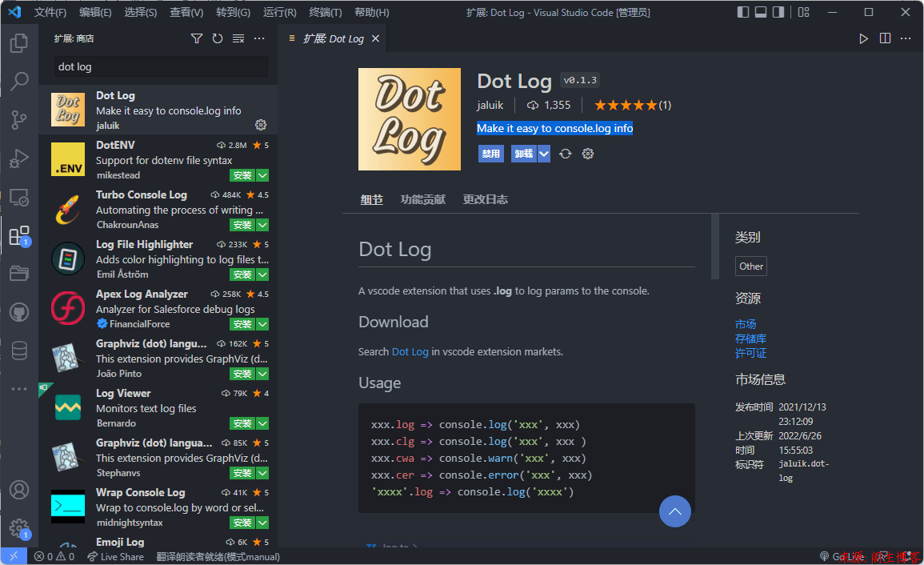Open the Search view in activity bar
924x565 pixels.
(x=19, y=82)
